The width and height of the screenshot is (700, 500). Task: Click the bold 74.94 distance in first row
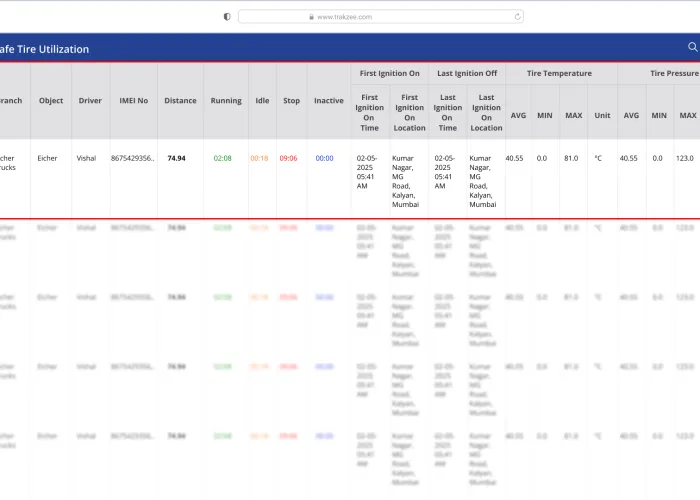[x=176, y=158]
